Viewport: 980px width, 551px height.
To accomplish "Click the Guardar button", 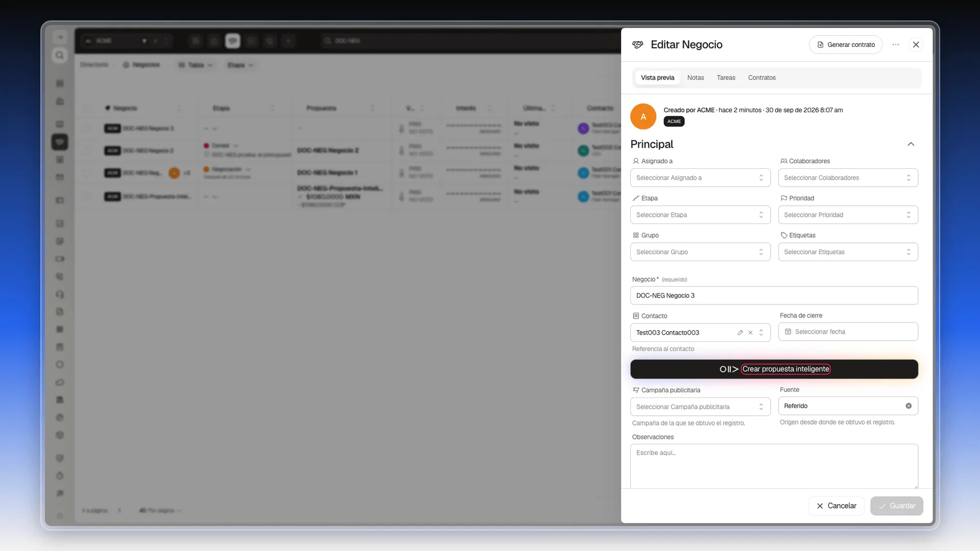I will 896,506.
